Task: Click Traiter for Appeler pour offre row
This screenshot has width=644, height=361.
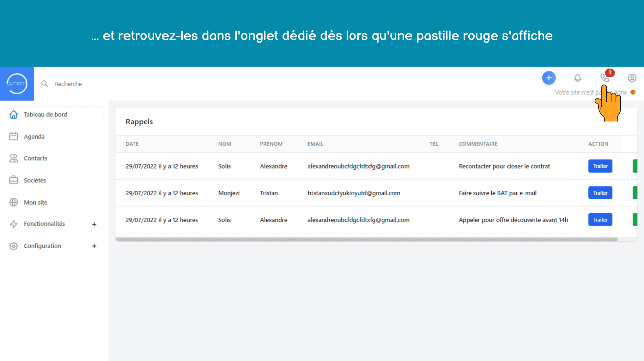Action: coord(600,220)
